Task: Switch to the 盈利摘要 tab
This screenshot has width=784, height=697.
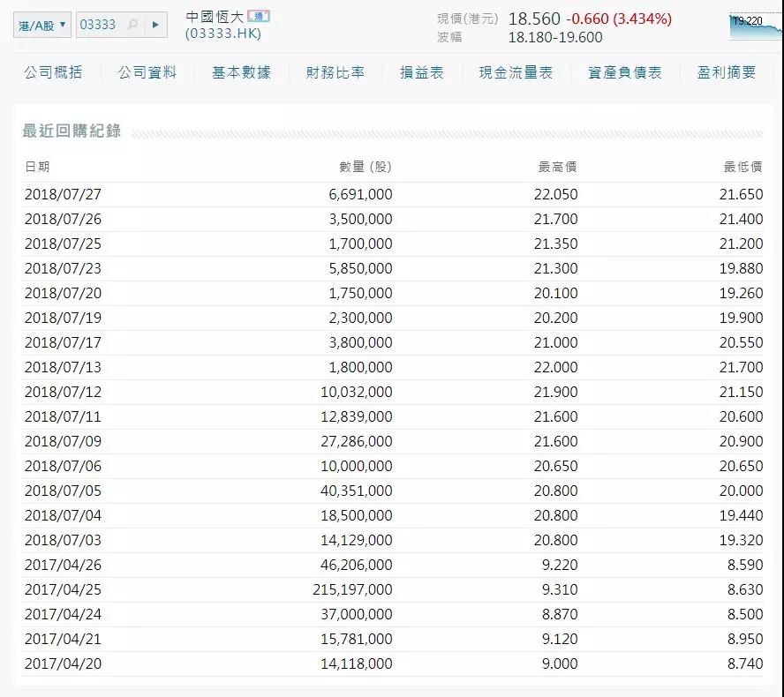Action: point(726,72)
